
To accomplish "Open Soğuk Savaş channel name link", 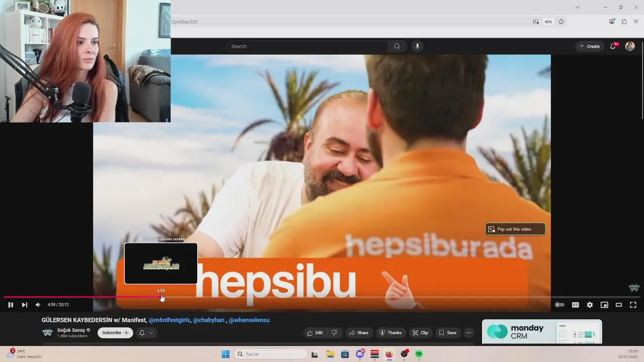I will 71,330.
